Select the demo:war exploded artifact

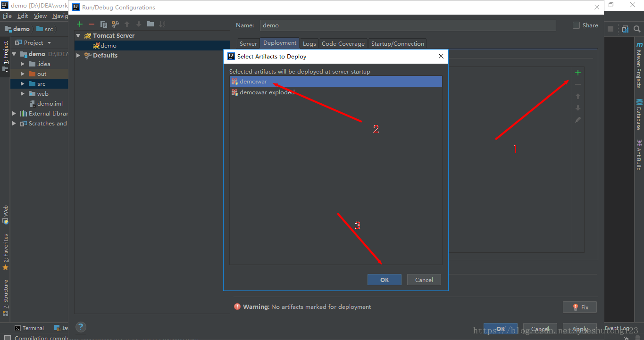336,92
